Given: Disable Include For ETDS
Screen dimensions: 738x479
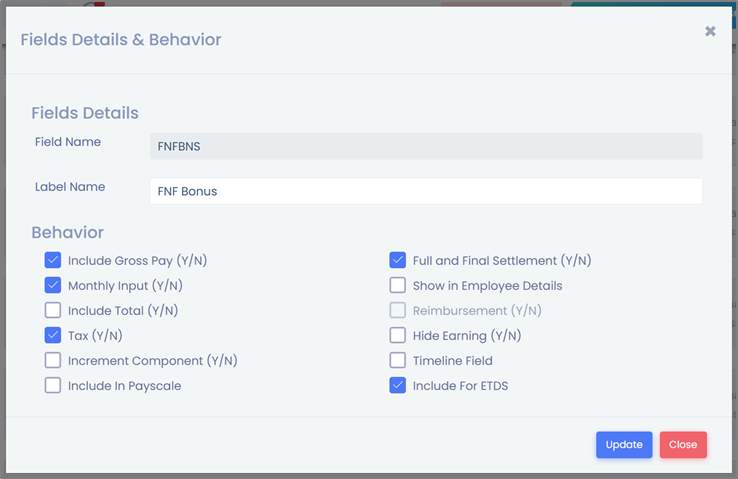Looking at the screenshot, I should pos(398,386).
